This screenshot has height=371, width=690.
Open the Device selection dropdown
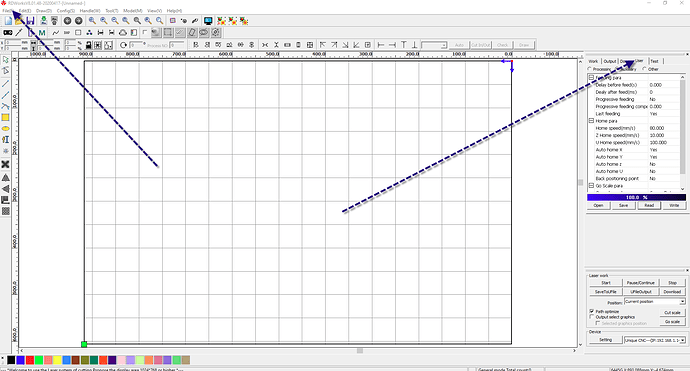tap(655, 340)
